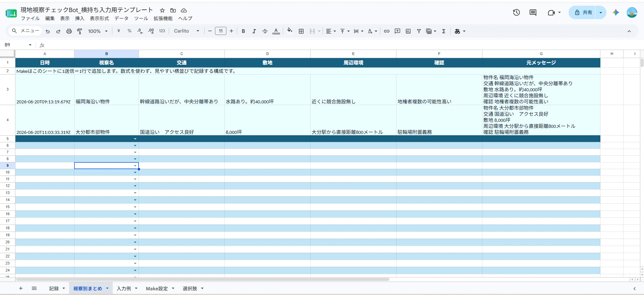Open the zoom 100% dropdown

[98, 31]
